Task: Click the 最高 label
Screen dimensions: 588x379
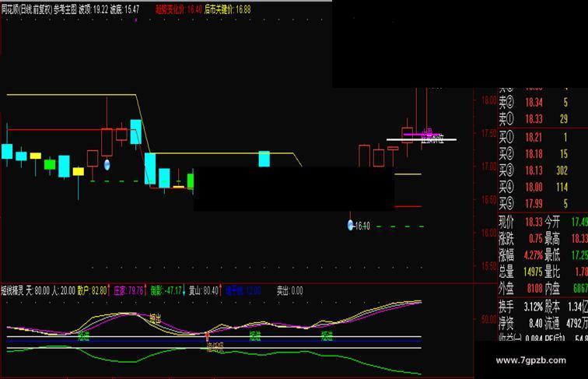Action: coord(552,239)
